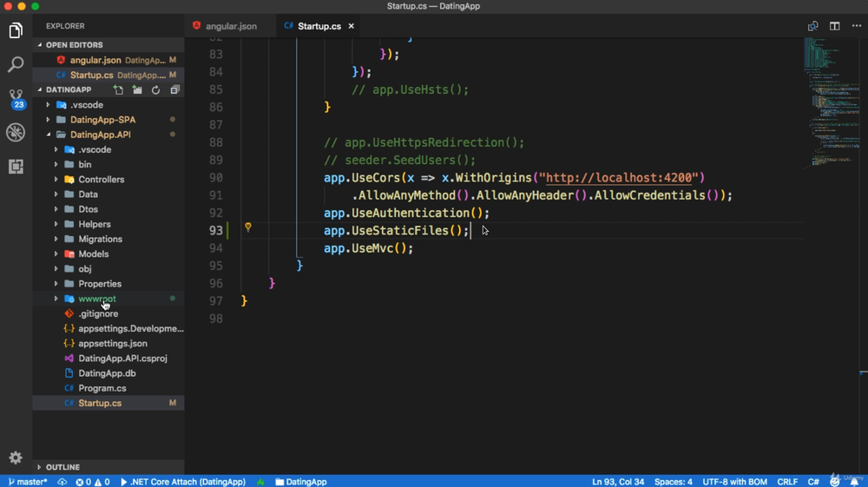Open the Extensions view icon
Viewport: 868px width, 487px height.
[16, 166]
